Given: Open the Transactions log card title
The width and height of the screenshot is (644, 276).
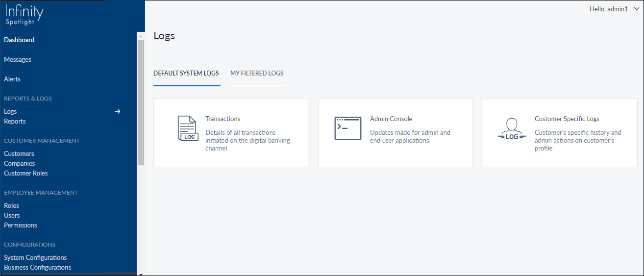Looking at the screenshot, I should click(223, 119).
